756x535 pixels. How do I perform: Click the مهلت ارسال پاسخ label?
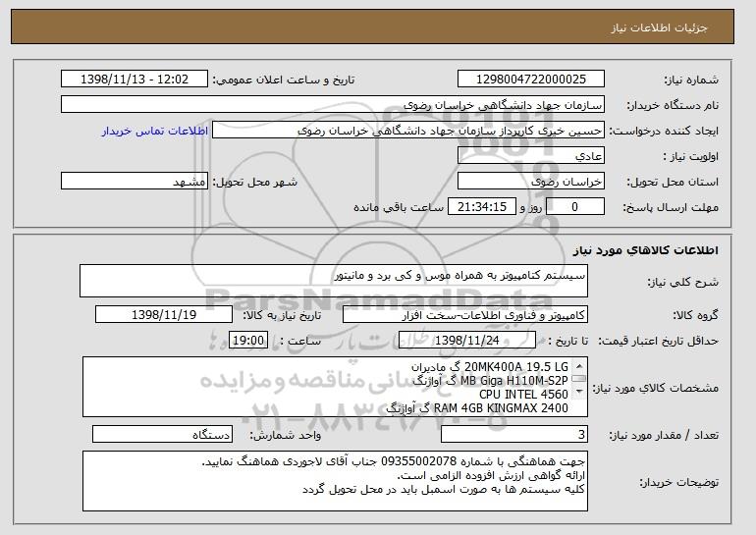pos(671,207)
